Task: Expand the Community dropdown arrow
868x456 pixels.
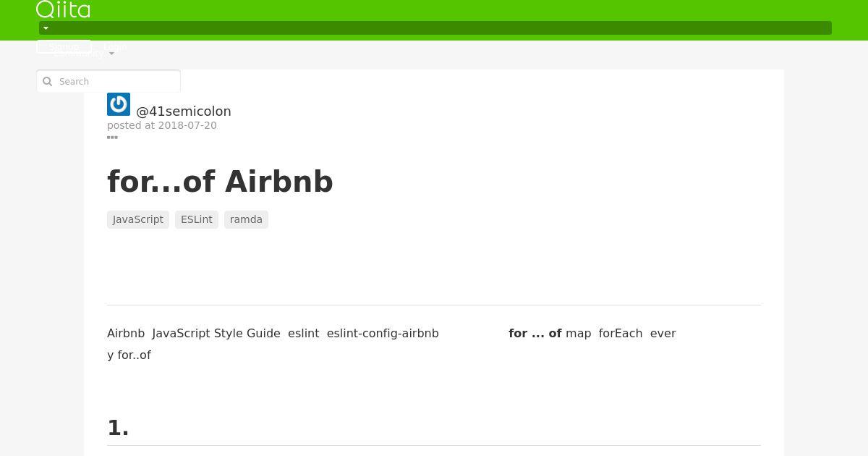Action: click(111, 54)
